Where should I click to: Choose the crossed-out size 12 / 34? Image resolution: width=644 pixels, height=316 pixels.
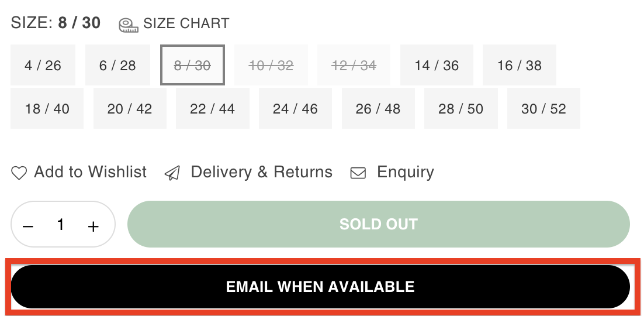(354, 65)
